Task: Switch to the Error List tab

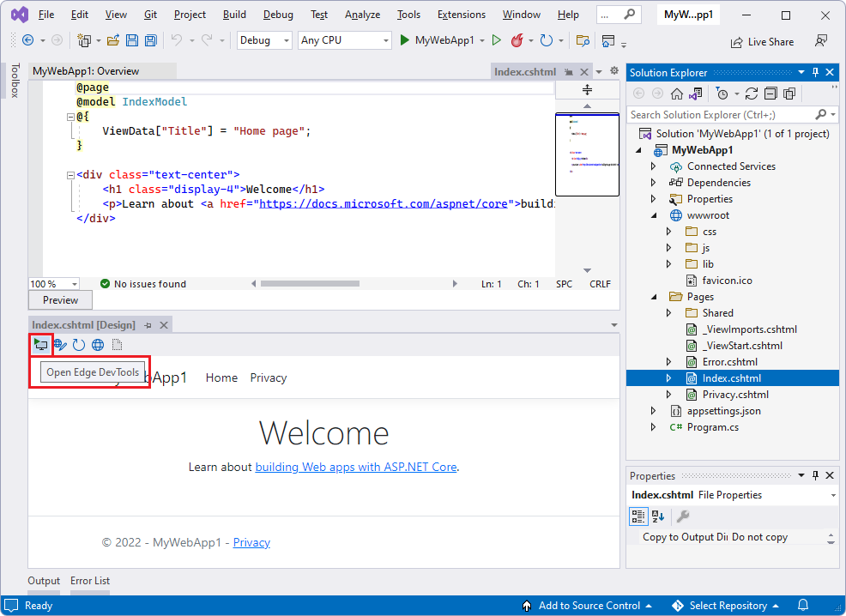Action: pyautogui.click(x=89, y=581)
